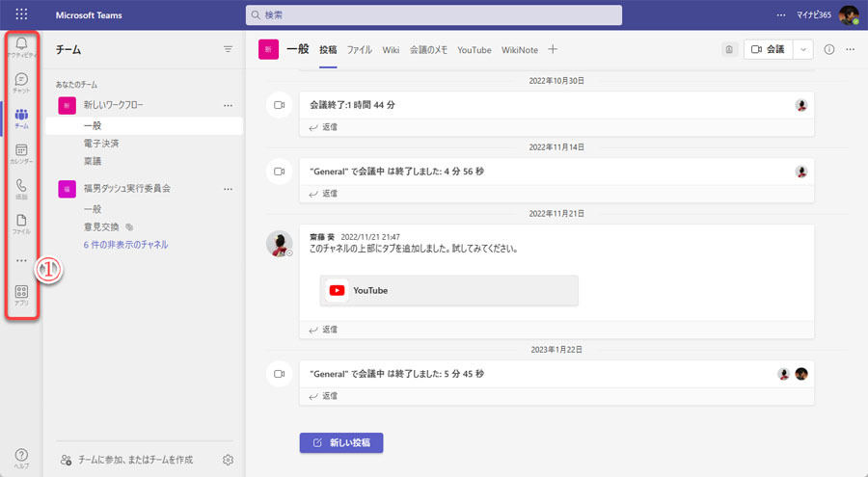Click the search box
This screenshot has width=868, height=477.
433,15
